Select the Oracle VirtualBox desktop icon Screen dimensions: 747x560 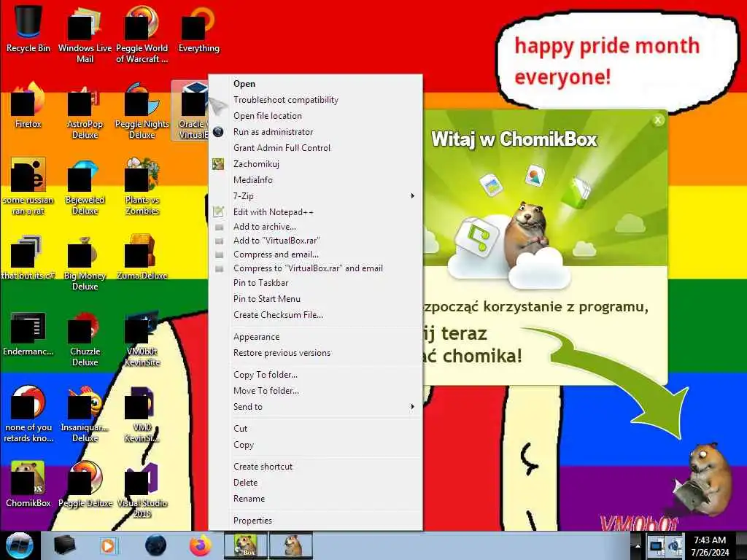tap(190, 111)
